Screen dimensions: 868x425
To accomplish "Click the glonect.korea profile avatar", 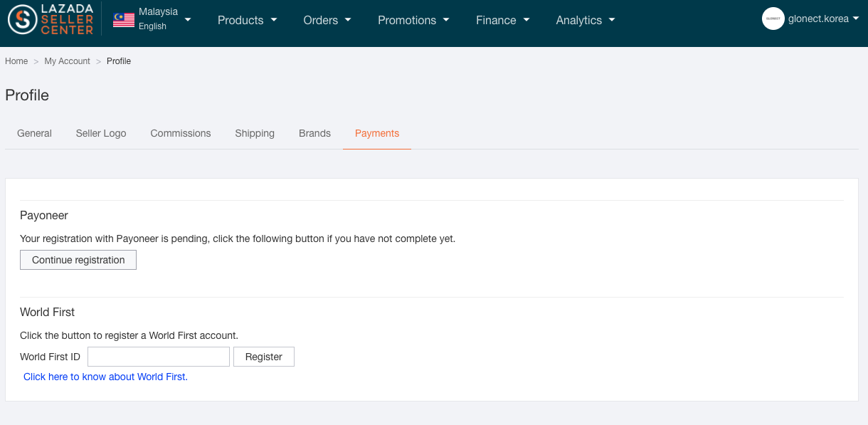I will click(x=773, y=19).
